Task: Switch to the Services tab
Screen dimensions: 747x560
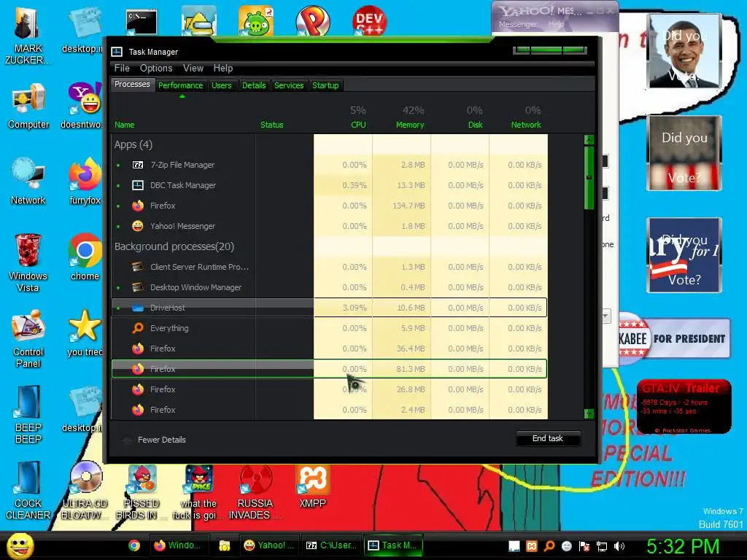Action: (289, 85)
